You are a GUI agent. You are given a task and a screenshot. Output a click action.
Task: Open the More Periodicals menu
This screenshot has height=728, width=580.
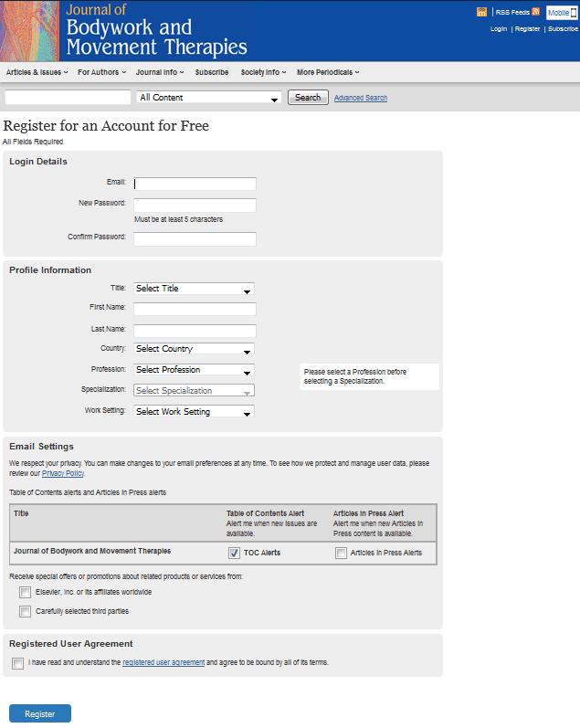tap(328, 72)
